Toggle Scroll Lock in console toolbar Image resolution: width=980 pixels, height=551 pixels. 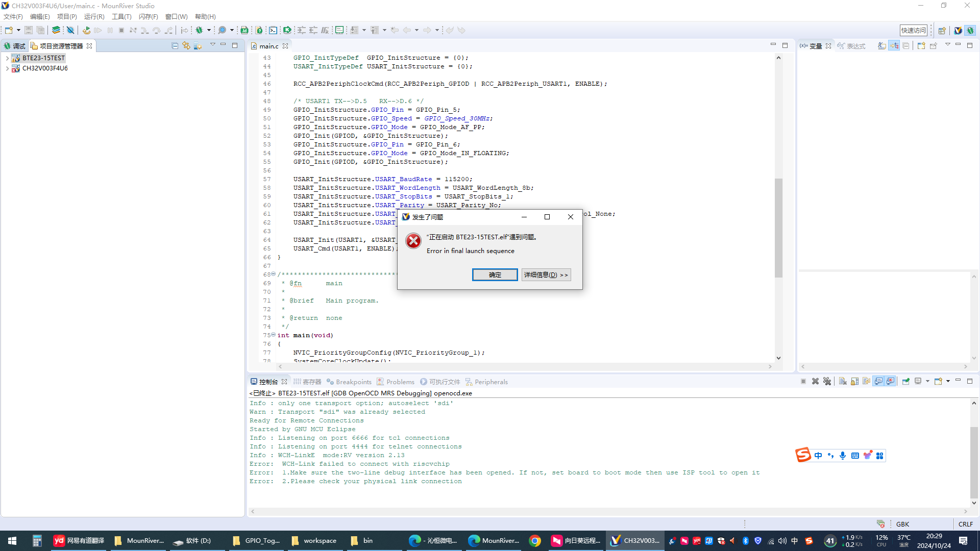tap(854, 382)
